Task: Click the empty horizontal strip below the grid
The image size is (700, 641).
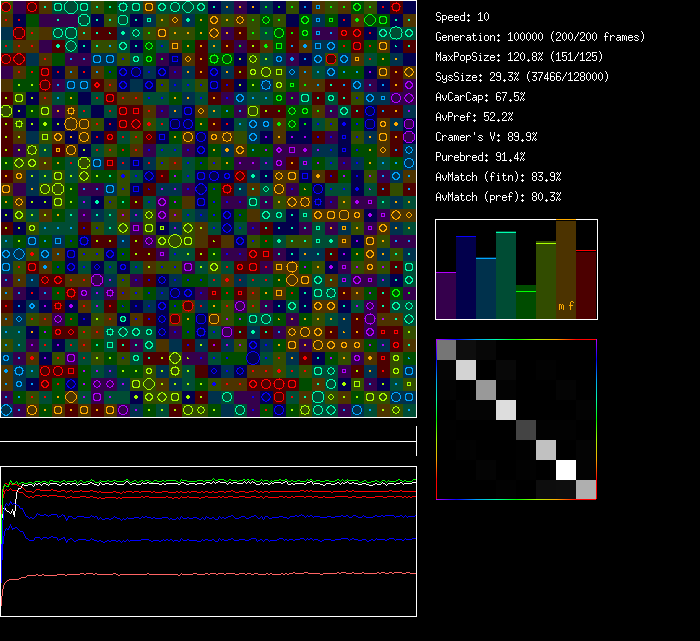Action: (208, 430)
